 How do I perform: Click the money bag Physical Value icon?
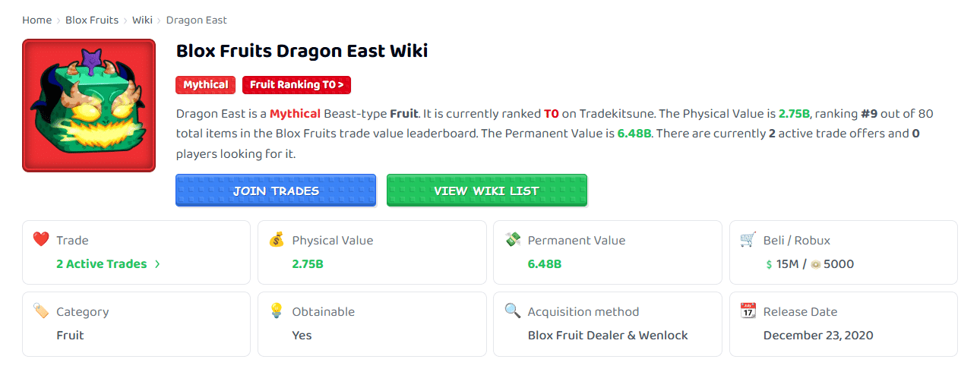pyautogui.click(x=277, y=240)
